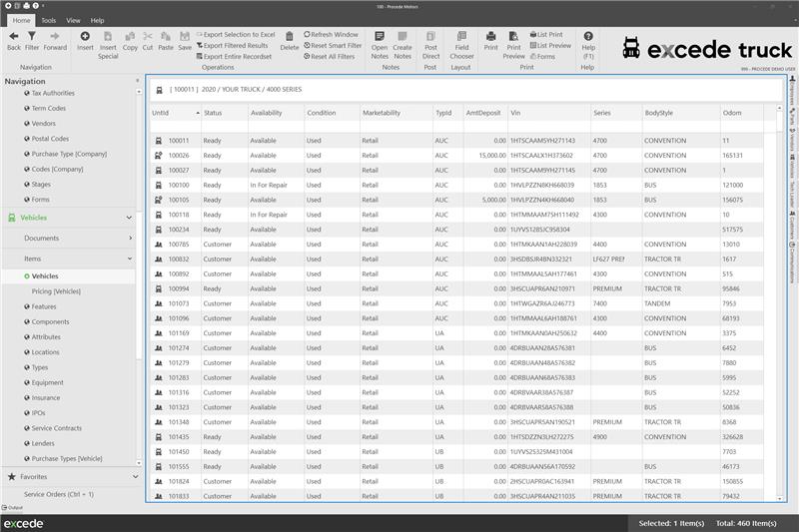Open the View ribbon tab
The width and height of the screenshot is (799, 532).
pyautogui.click(x=73, y=20)
